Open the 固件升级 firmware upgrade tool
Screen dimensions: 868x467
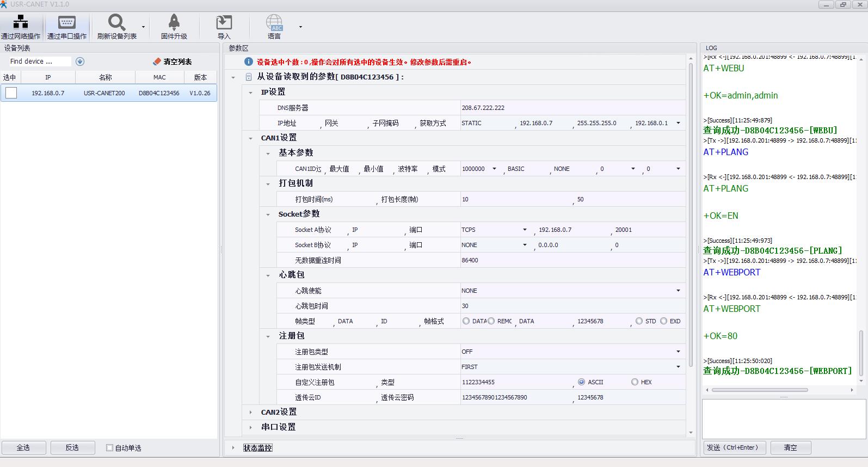tap(174, 22)
